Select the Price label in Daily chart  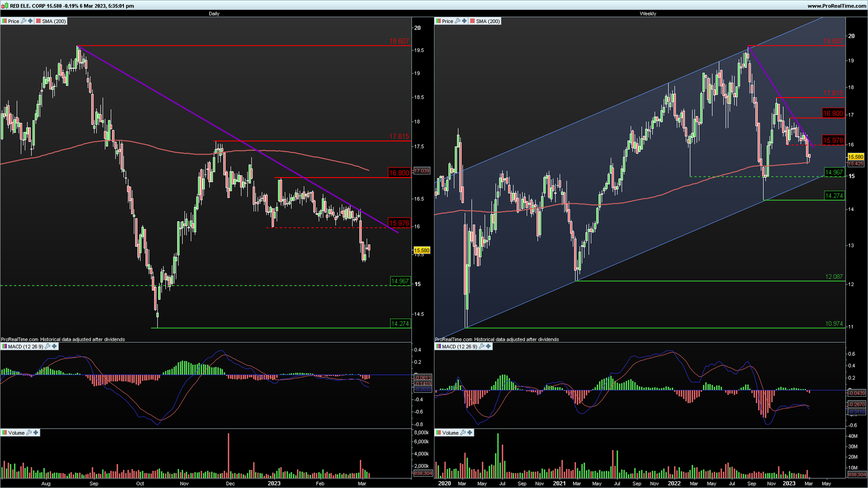(14, 21)
